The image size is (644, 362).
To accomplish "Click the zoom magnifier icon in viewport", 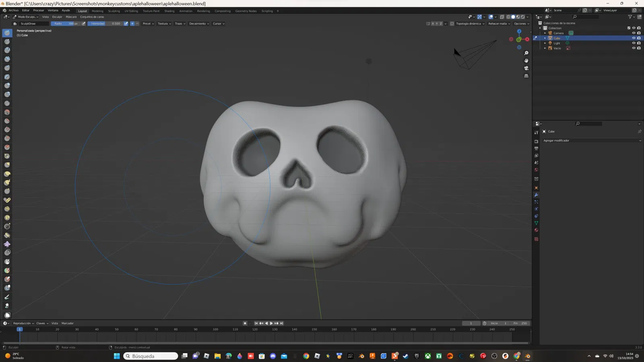I will coord(526,53).
